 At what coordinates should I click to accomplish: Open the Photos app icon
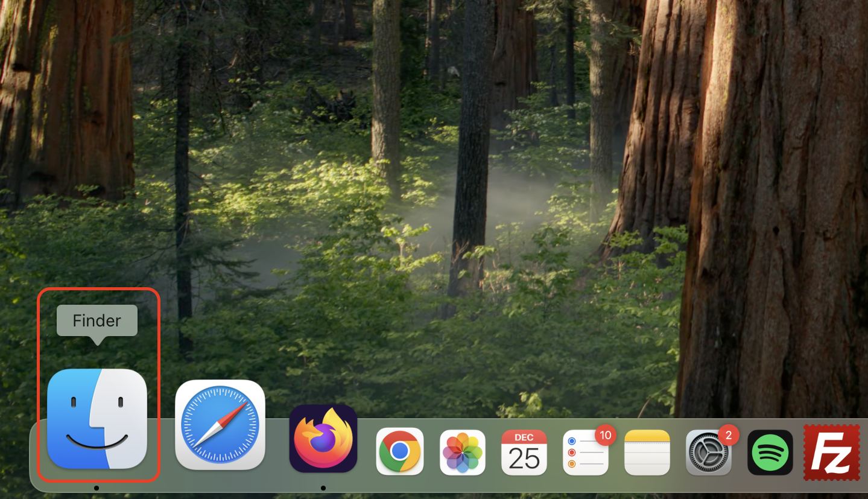click(462, 452)
